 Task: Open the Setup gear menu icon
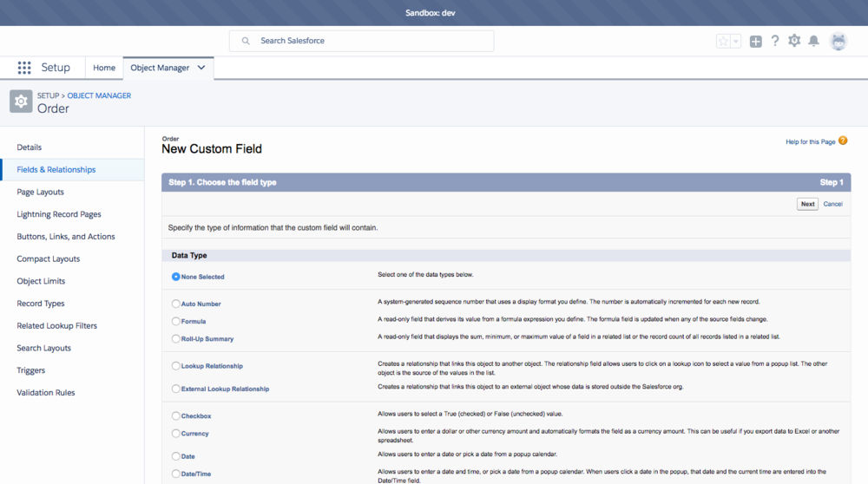(x=794, y=41)
